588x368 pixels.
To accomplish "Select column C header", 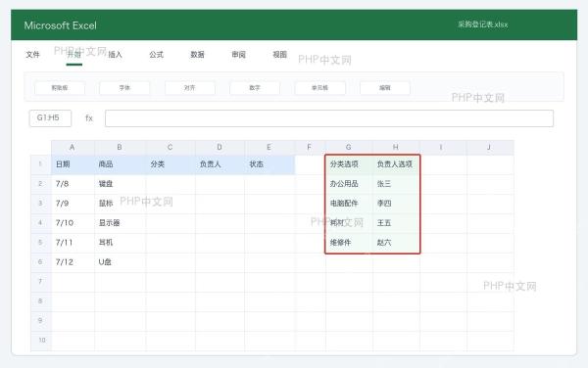I will (x=171, y=148).
